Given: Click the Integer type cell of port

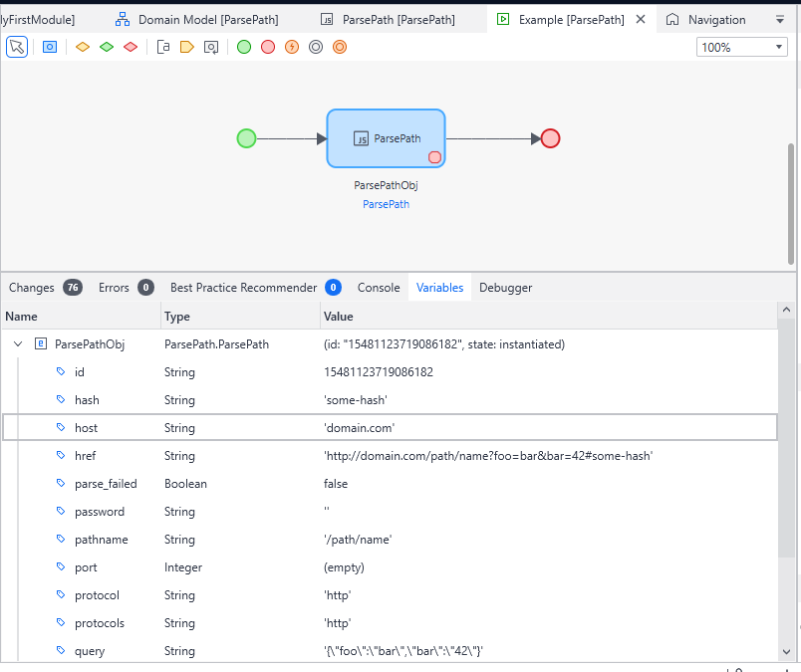Looking at the screenshot, I should pyautogui.click(x=183, y=567).
